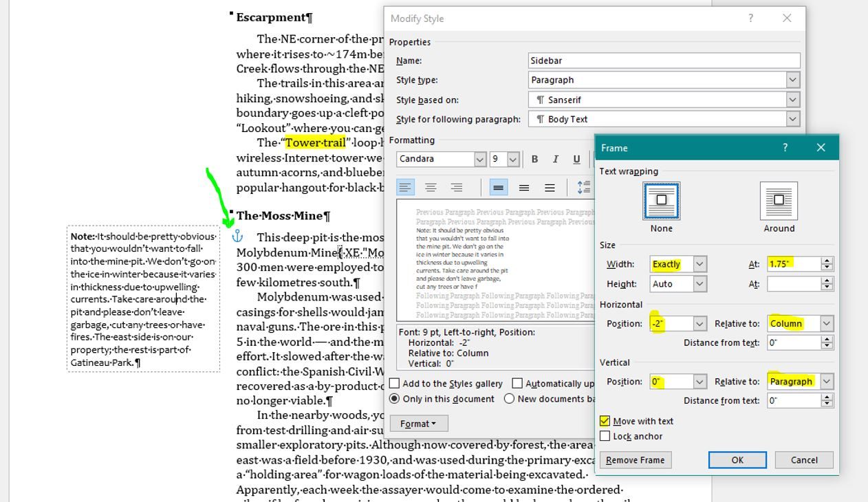Image resolution: width=868 pixels, height=502 pixels.
Task: Click the style Name field
Action: coord(664,61)
